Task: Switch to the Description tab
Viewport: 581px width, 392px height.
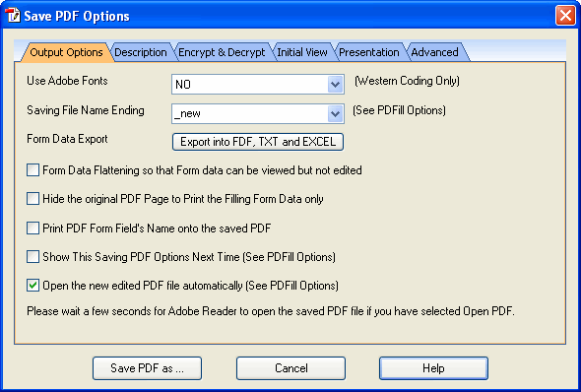Action: [141, 52]
